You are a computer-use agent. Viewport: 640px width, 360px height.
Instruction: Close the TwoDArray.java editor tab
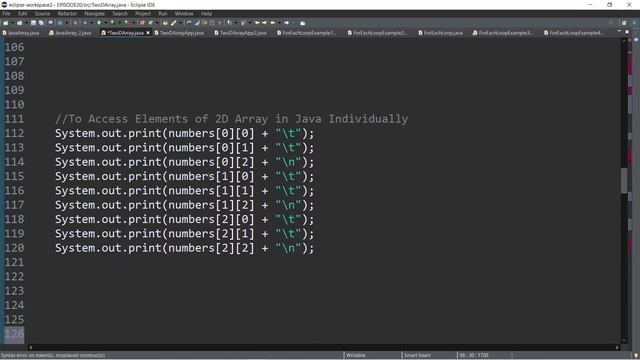coord(148,33)
